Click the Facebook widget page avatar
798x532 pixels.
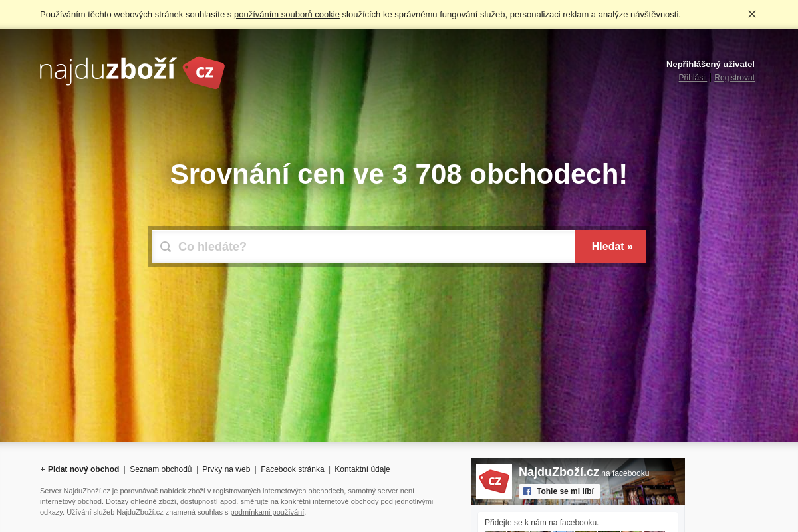(x=494, y=481)
